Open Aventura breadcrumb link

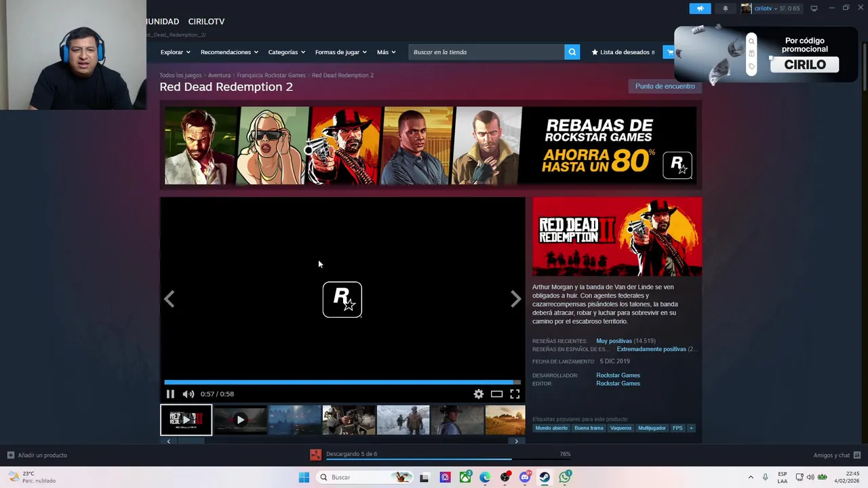pos(219,75)
